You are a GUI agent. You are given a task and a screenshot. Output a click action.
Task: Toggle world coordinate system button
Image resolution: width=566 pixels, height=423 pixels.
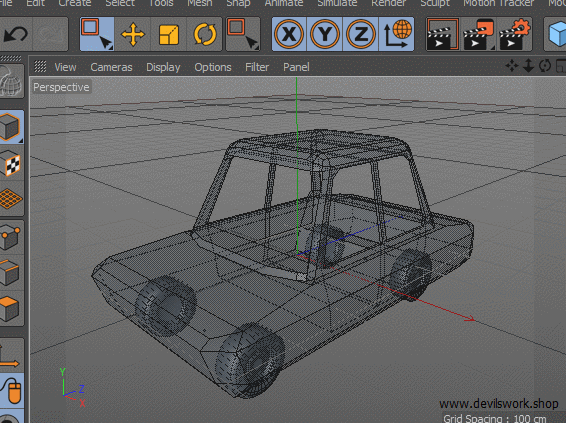tap(396, 34)
